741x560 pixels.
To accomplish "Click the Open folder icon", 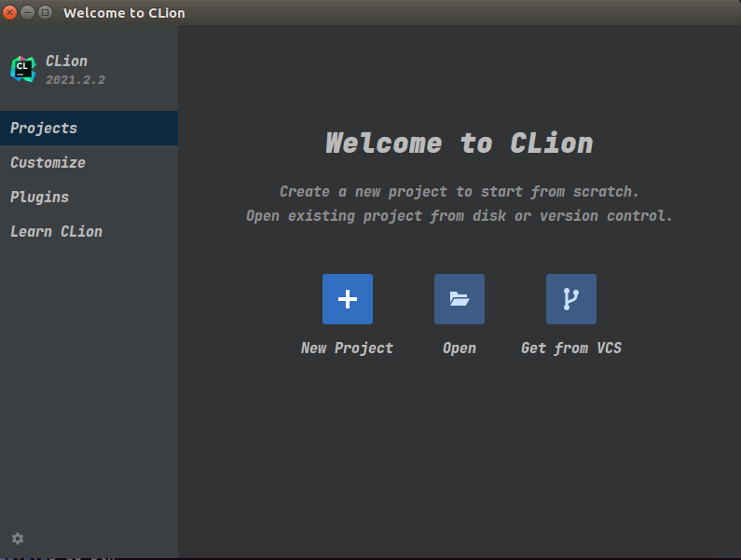I will (460, 299).
